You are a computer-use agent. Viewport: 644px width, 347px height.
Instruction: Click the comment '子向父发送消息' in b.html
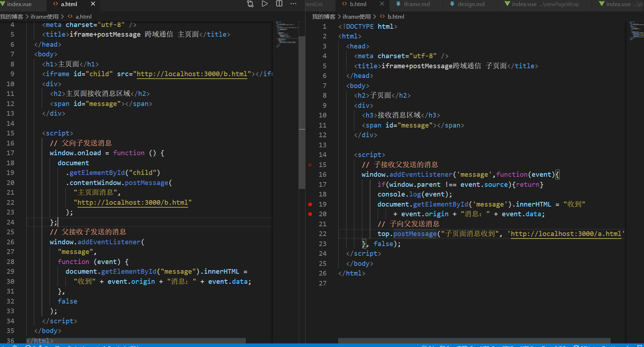[x=414, y=224]
